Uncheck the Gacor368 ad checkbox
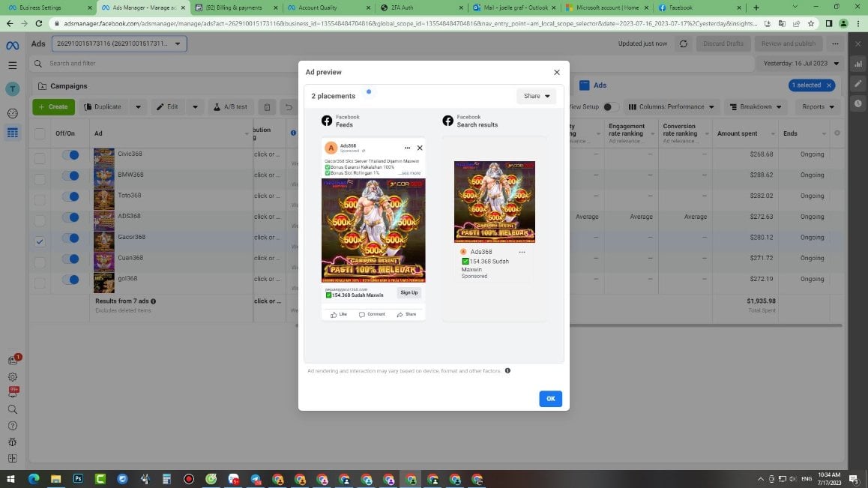 point(40,241)
